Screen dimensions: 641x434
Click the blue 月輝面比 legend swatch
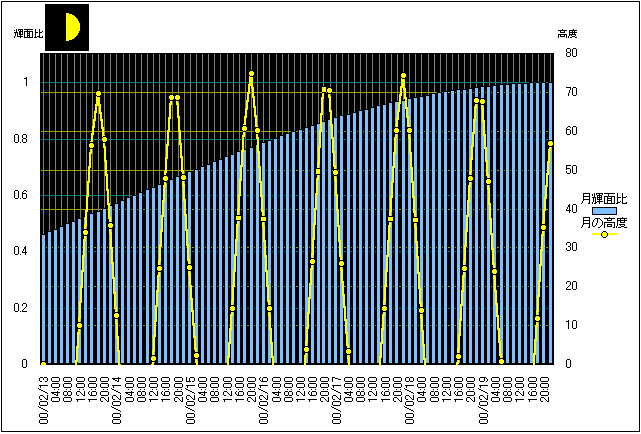tap(604, 210)
